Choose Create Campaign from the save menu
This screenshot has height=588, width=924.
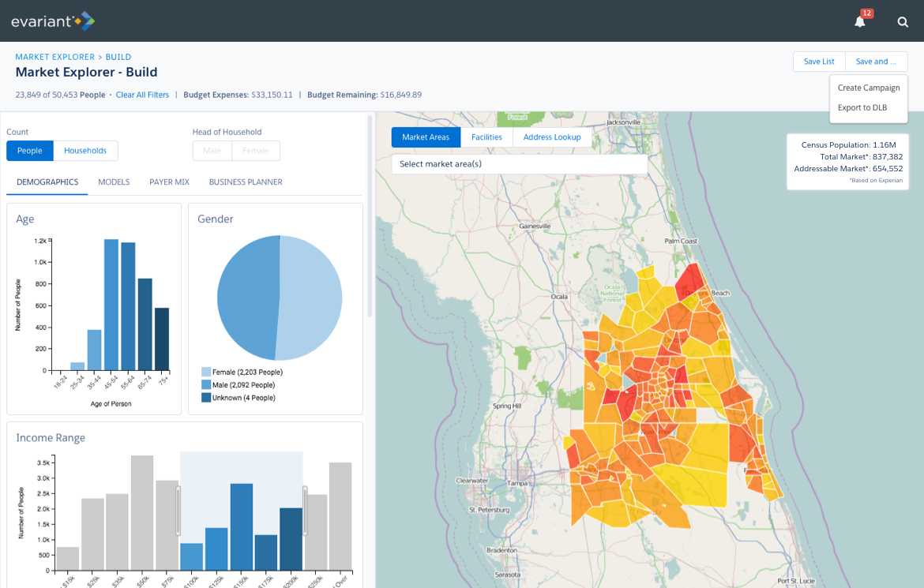tap(869, 88)
